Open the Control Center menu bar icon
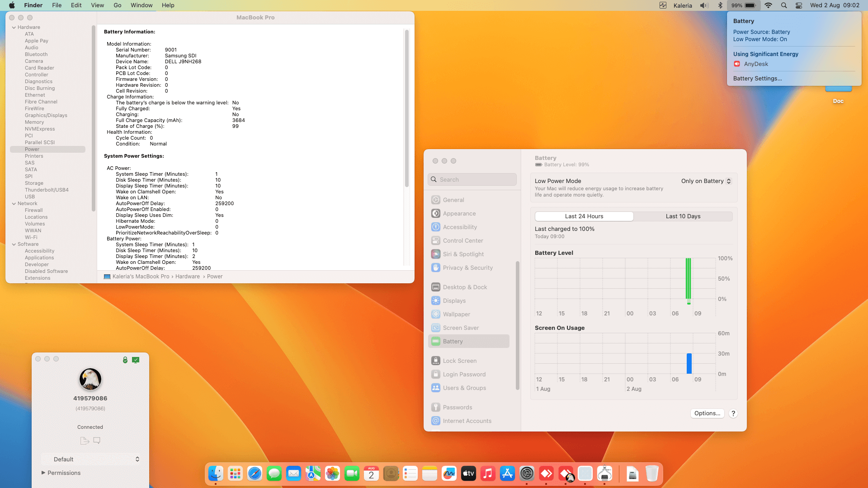Viewport: 868px width, 488px height. 799,5
